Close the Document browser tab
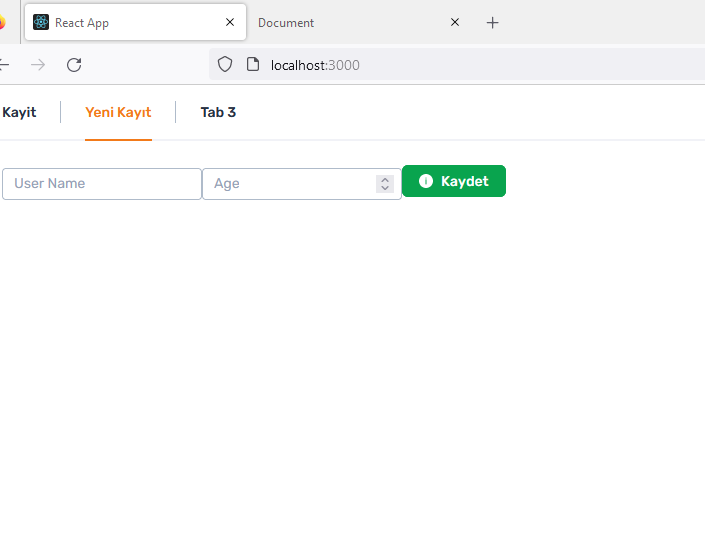This screenshot has height=533, width=705. click(455, 22)
